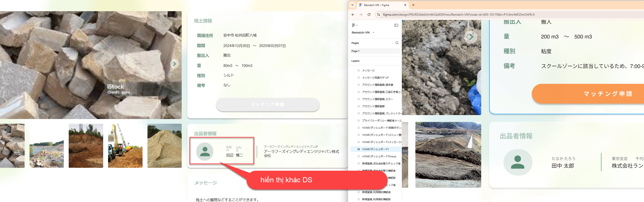Image resolution: width=644 pixels, height=202 pixels.
Task: Toggle the Figma sidebar collapse icon
Action: point(396,25)
